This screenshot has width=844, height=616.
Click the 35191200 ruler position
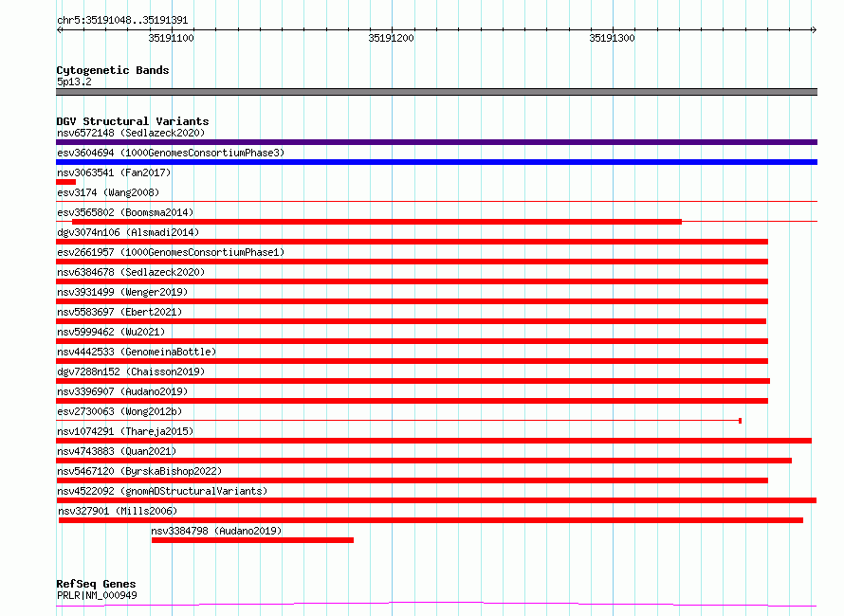click(x=392, y=38)
